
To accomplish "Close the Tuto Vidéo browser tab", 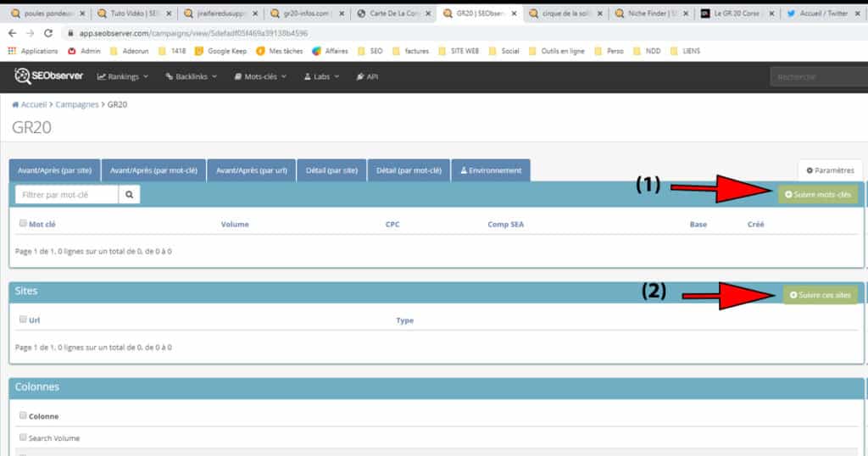I will 169,14.
